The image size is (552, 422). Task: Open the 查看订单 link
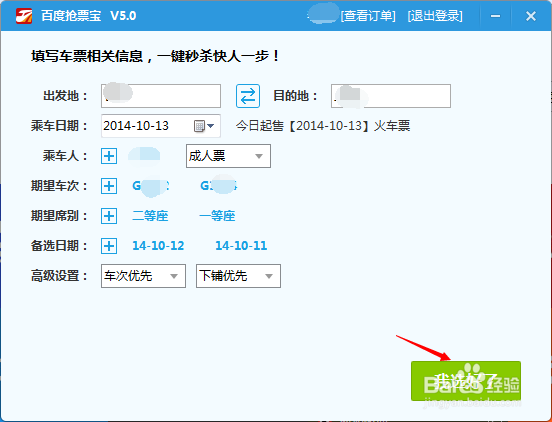click(x=368, y=16)
